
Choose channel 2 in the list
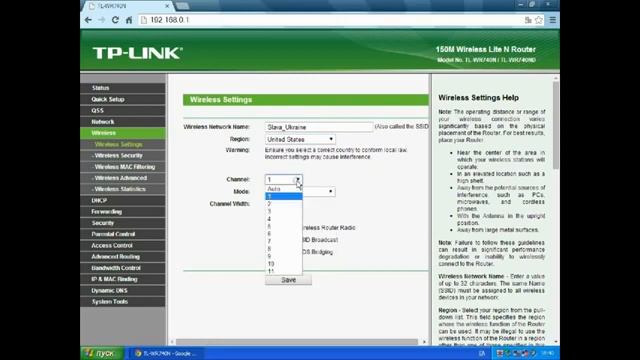click(x=284, y=204)
